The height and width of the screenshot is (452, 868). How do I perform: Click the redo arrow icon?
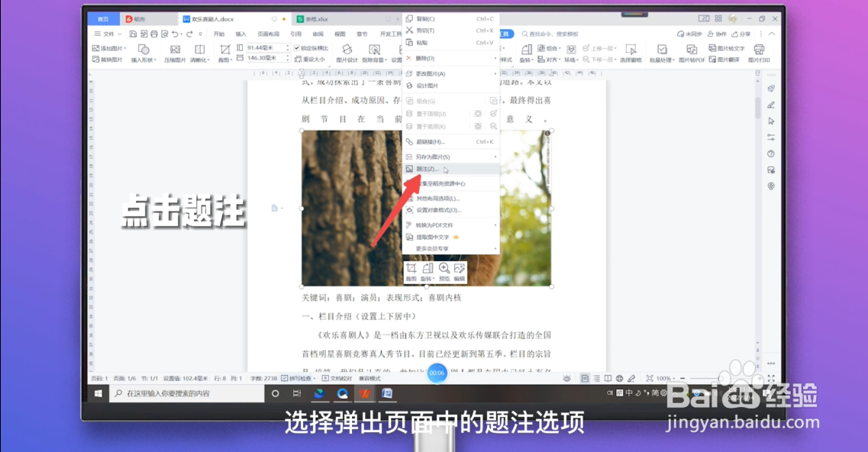[x=189, y=34]
